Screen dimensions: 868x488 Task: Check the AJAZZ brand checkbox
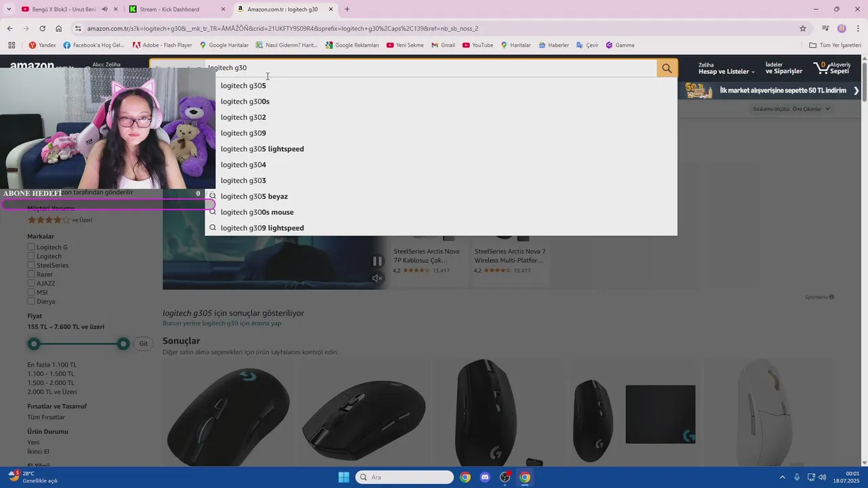31,283
